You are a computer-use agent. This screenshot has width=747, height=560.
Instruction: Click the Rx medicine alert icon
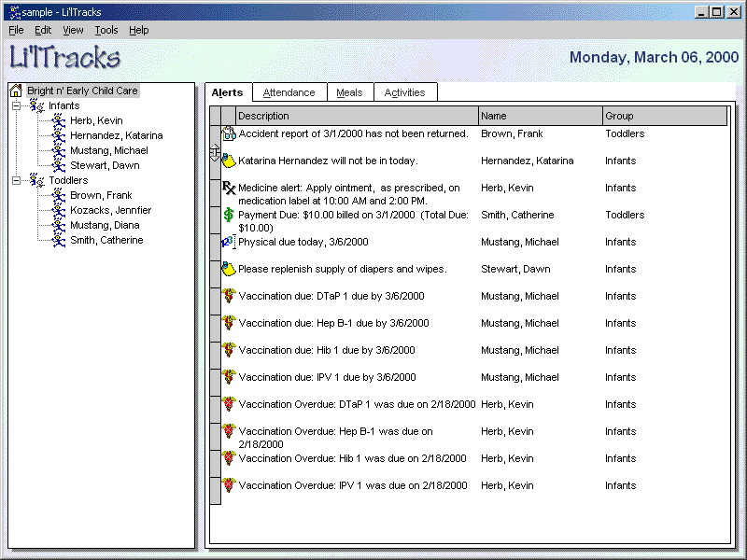click(229, 189)
